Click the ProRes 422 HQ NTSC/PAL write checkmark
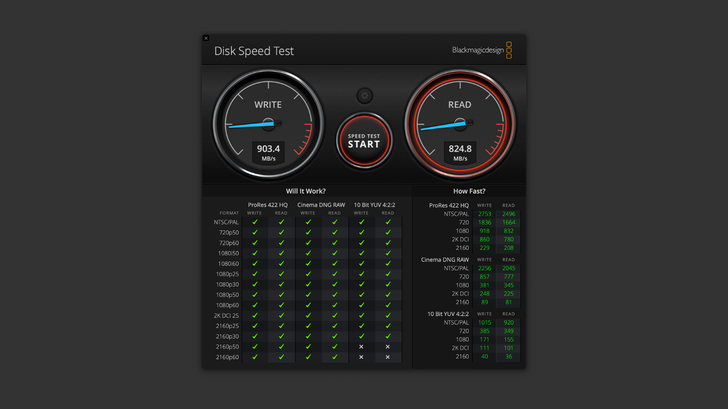This screenshot has width=728, height=409. [255, 222]
